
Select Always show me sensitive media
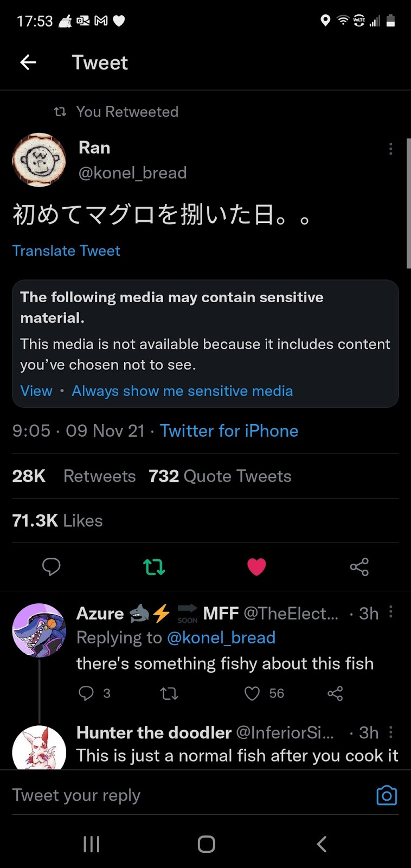pos(182,391)
